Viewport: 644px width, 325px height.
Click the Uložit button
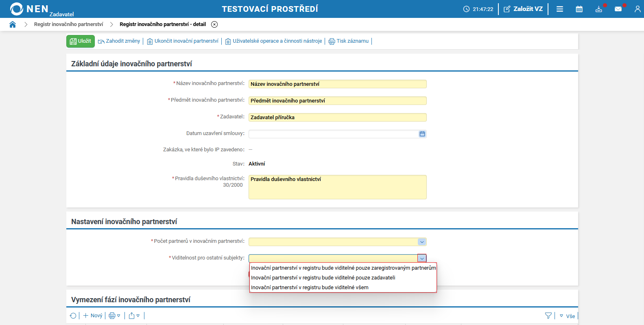(x=81, y=41)
